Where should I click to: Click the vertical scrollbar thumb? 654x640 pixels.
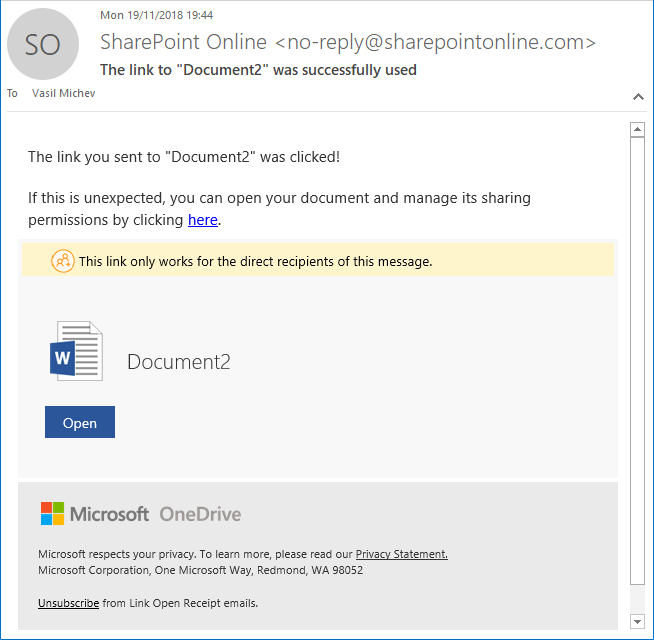[637, 361]
